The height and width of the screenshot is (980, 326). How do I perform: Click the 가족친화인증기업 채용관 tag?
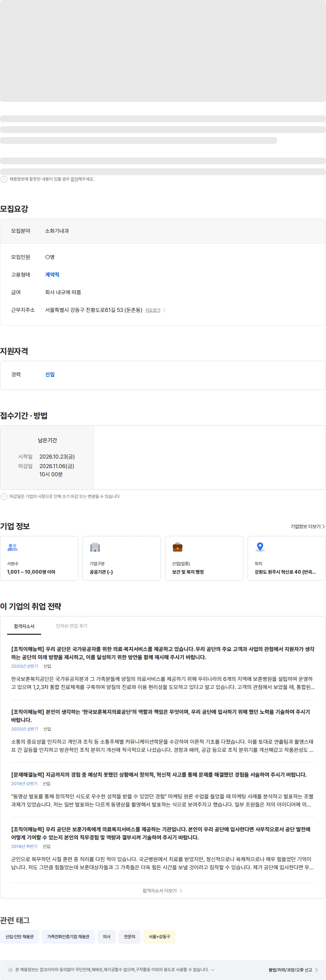click(x=68, y=937)
